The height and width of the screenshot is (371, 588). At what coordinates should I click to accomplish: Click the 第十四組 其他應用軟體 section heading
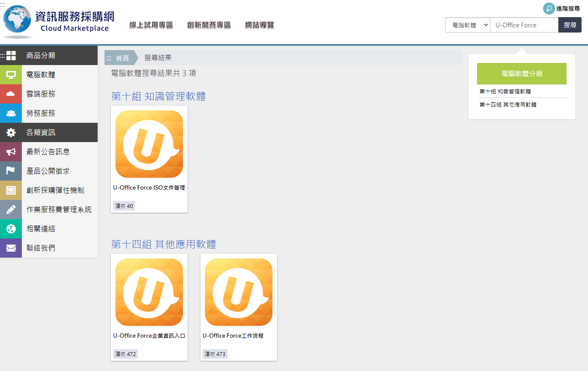[x=164, y=244]
